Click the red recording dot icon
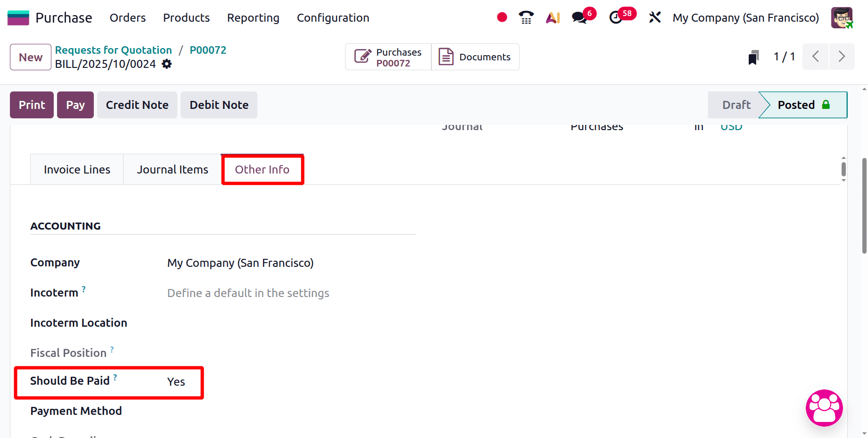Image resolution: width=868 pixels, height=438 pixels. (x=501, y=17)
